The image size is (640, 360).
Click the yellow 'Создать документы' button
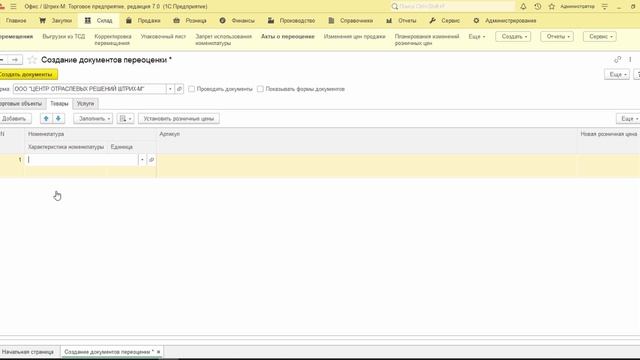[x=28, y=74]
